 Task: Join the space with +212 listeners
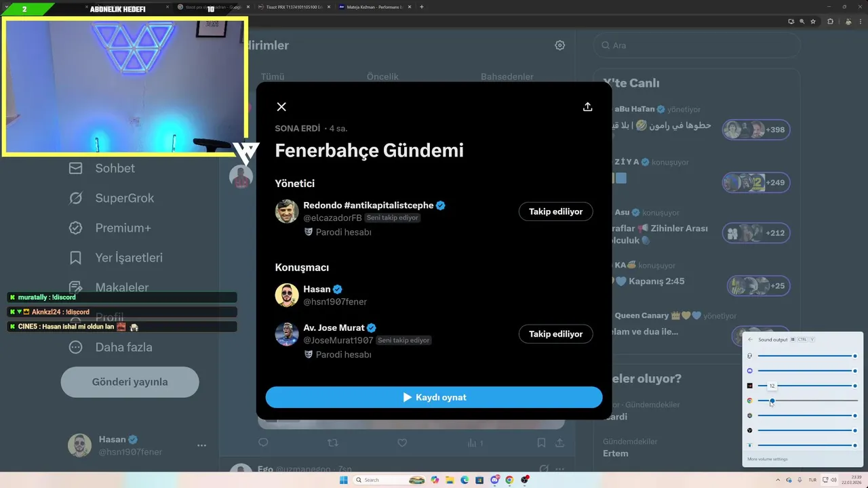(755, 233)
